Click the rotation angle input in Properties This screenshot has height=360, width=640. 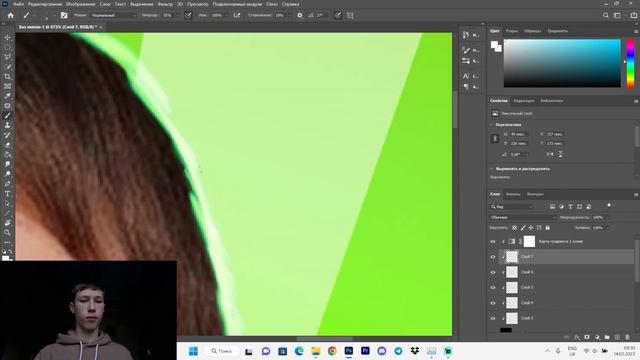pos(518,154)
